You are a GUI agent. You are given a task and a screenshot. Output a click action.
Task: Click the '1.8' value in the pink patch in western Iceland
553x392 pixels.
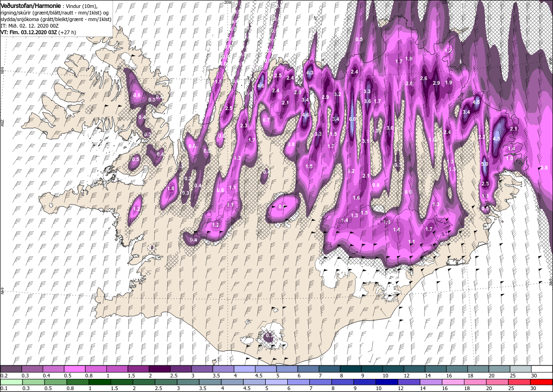(x=171, y=189)
